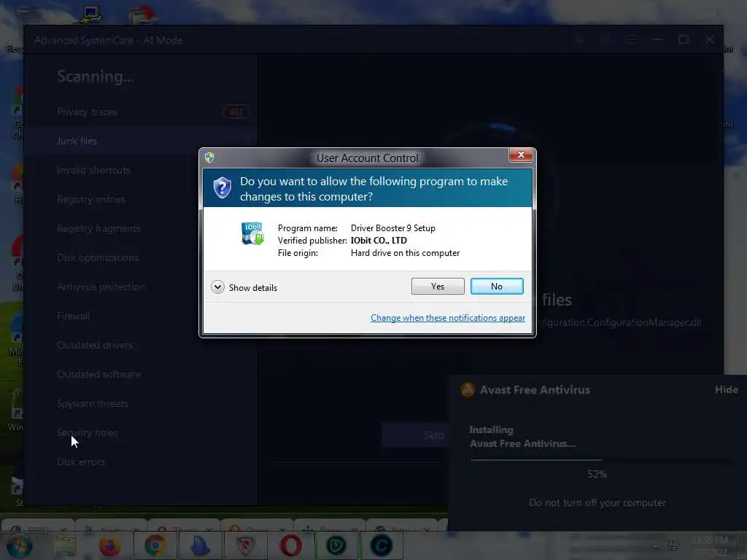
Task: Click the Avast logo icon in the notification
Action: (468, 389)
